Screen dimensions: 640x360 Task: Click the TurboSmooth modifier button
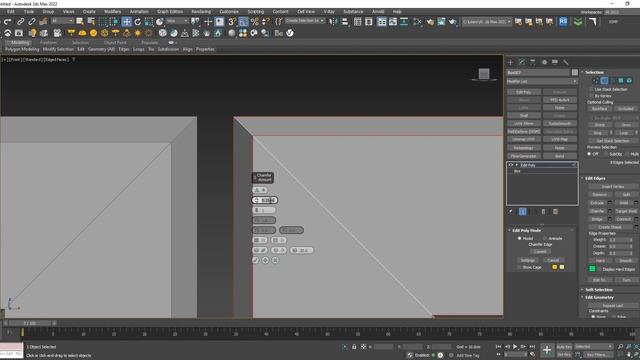[560, 124]
